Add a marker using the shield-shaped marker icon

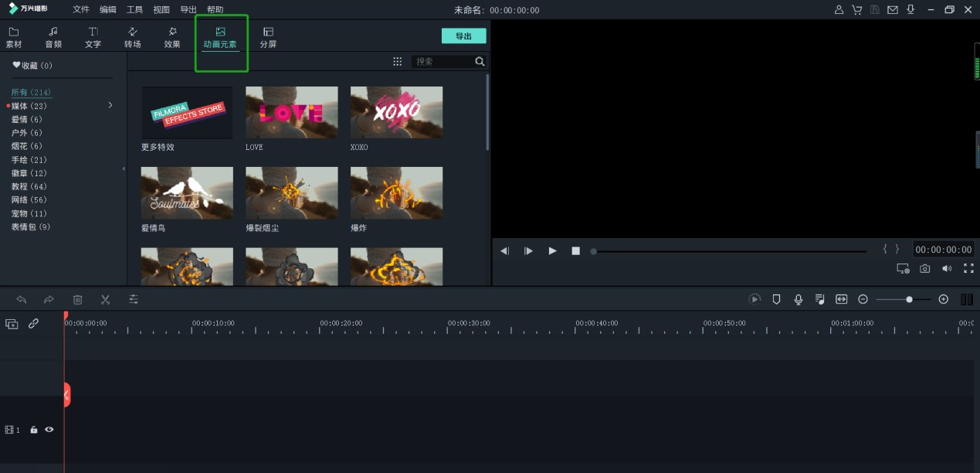coord(777,299)
